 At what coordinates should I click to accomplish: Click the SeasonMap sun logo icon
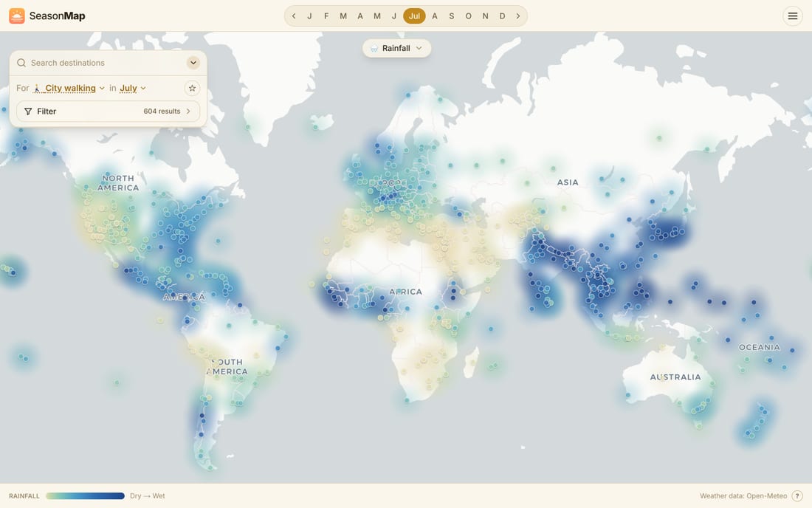[16, 16]
